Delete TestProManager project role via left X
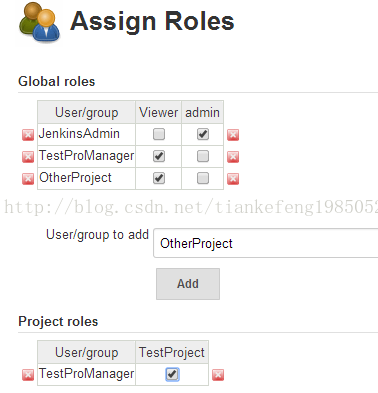 28,375
